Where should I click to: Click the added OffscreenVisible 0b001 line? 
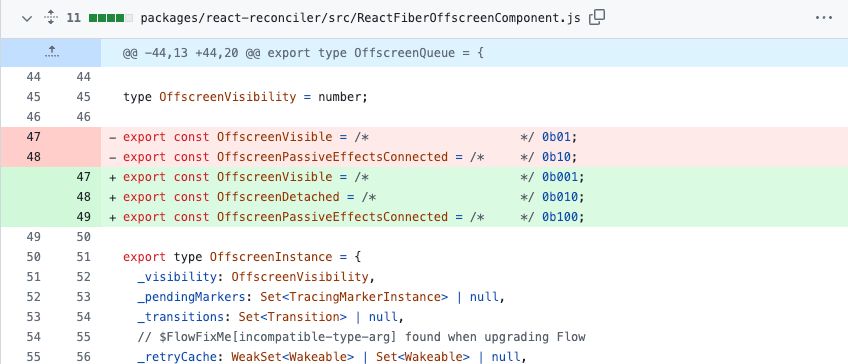[x=474, y=177]
